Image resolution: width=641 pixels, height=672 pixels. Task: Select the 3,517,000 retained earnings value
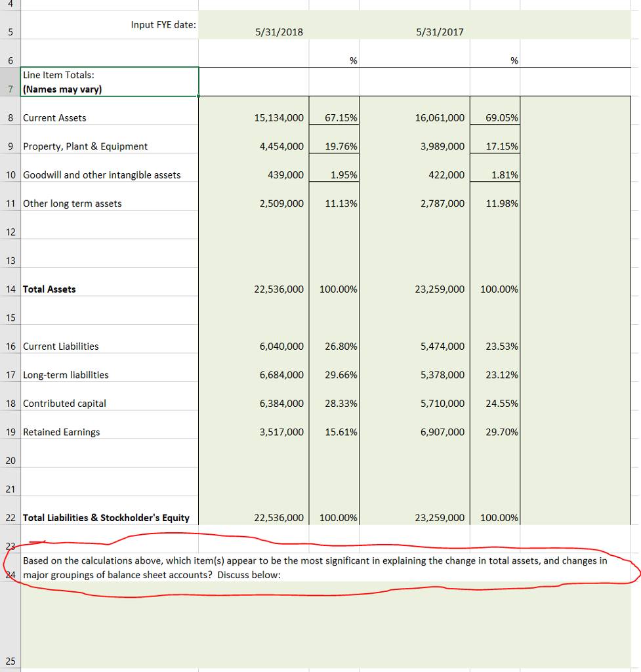[254, 425]
